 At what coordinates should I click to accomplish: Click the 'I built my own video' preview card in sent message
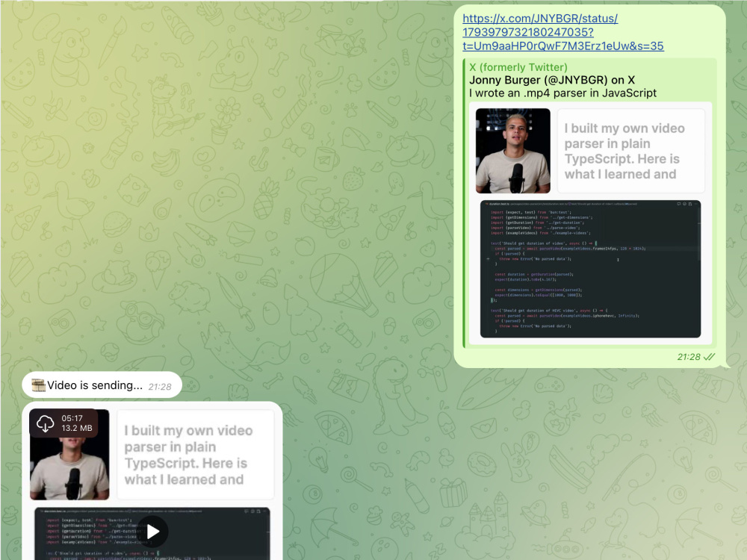pyautogui.click(x=630, y=151)
